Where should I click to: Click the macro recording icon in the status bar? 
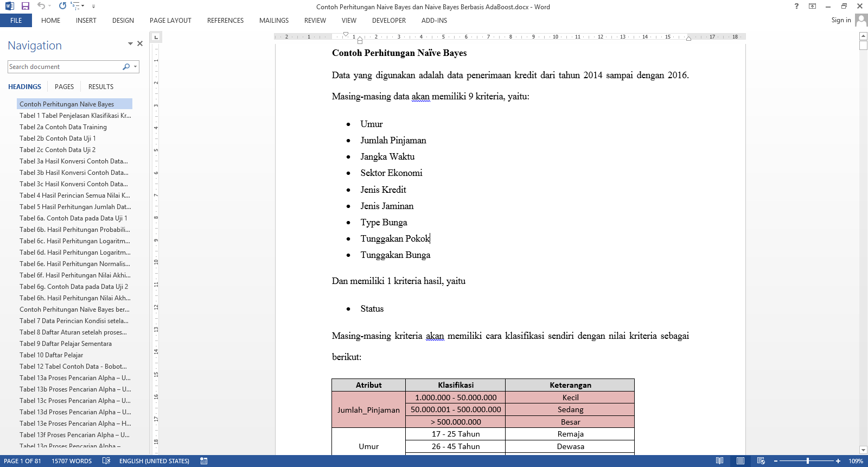click(204, 461)
